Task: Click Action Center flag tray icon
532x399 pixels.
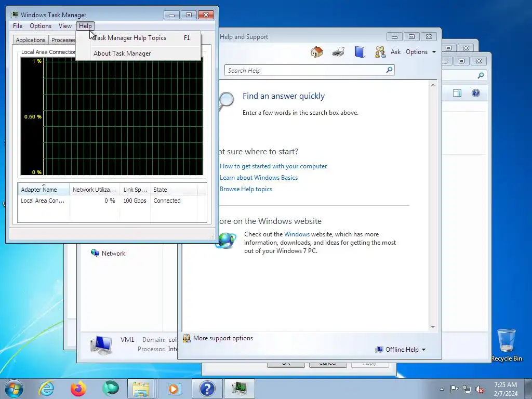Action: [x=454, y=389]
